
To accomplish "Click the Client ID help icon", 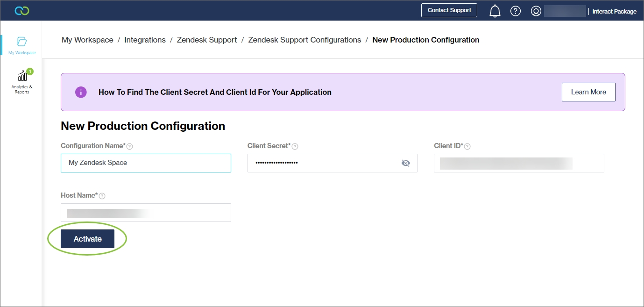I will 467,146.
